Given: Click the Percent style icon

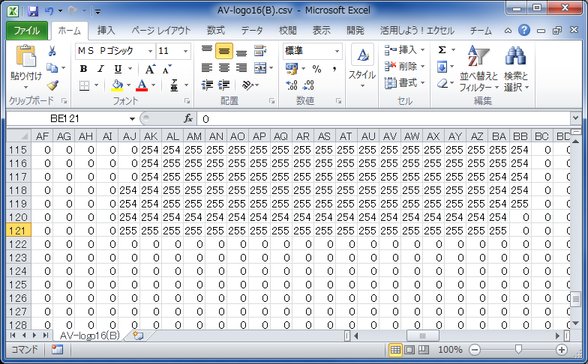Looking at the screenshot, I should coord(316,69).
